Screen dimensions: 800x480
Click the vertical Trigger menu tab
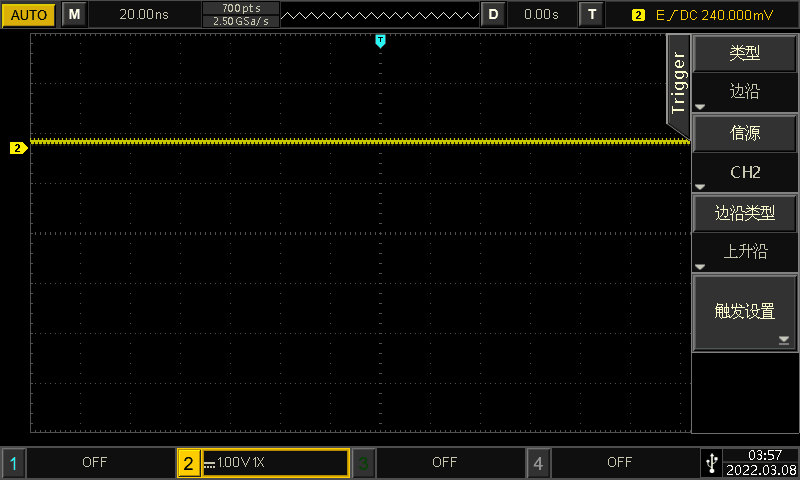(x=679, y=80)
